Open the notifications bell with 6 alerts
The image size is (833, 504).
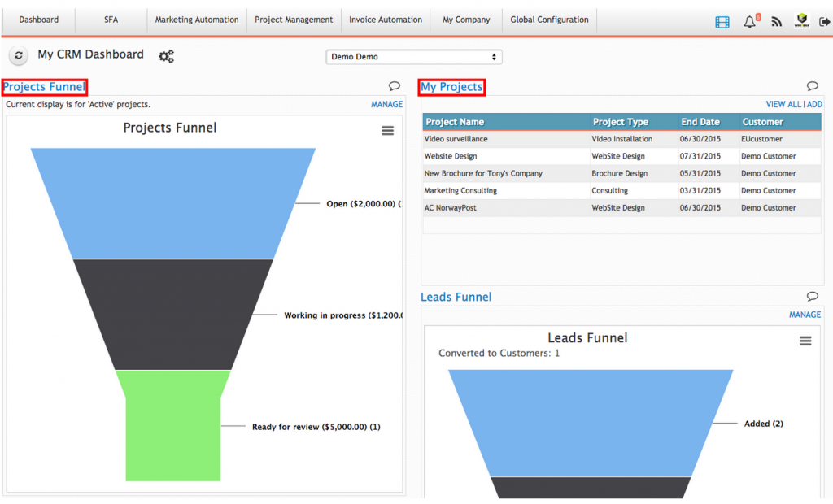pos(749,22)
